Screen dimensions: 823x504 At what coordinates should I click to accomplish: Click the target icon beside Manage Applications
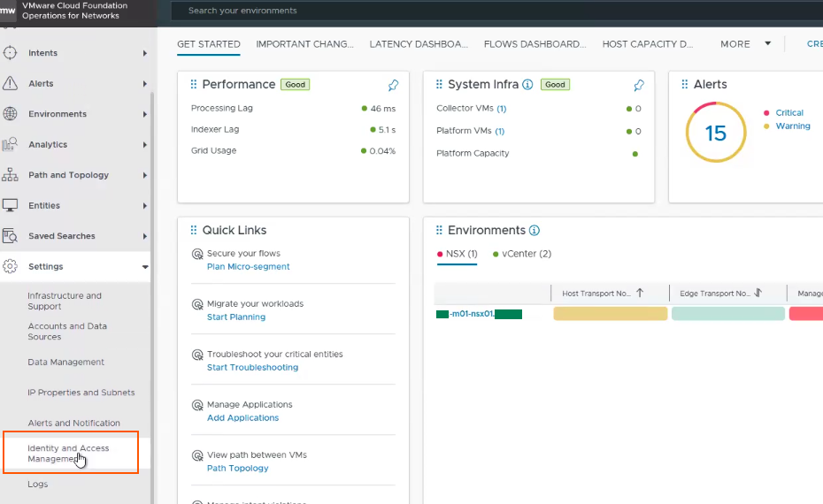click(197, 405)
